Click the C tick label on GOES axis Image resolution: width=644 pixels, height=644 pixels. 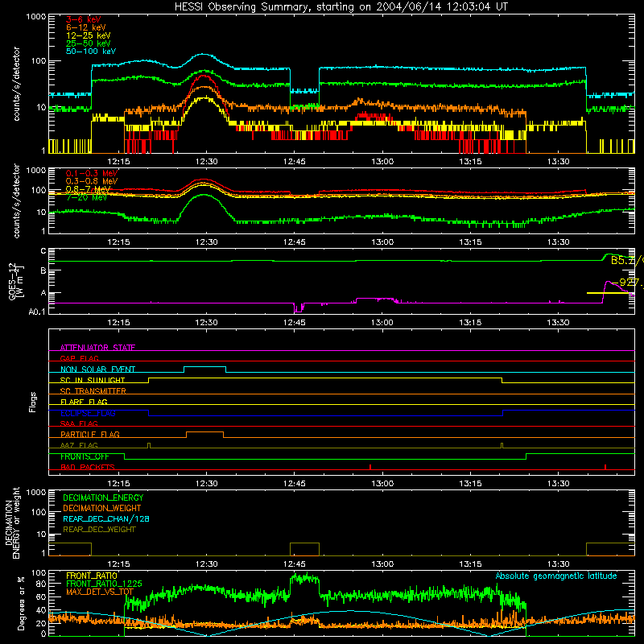click(43, 251)
